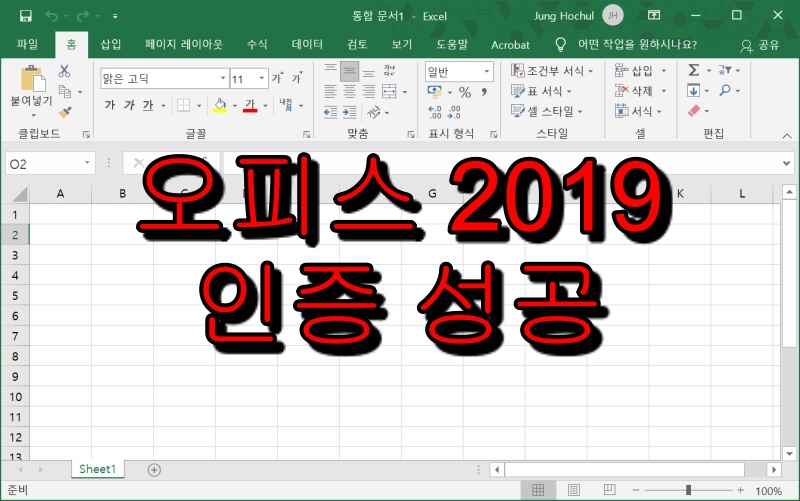Switch to the 삽입 (Insert) tab
800x501 pixels.
point(111,44)
